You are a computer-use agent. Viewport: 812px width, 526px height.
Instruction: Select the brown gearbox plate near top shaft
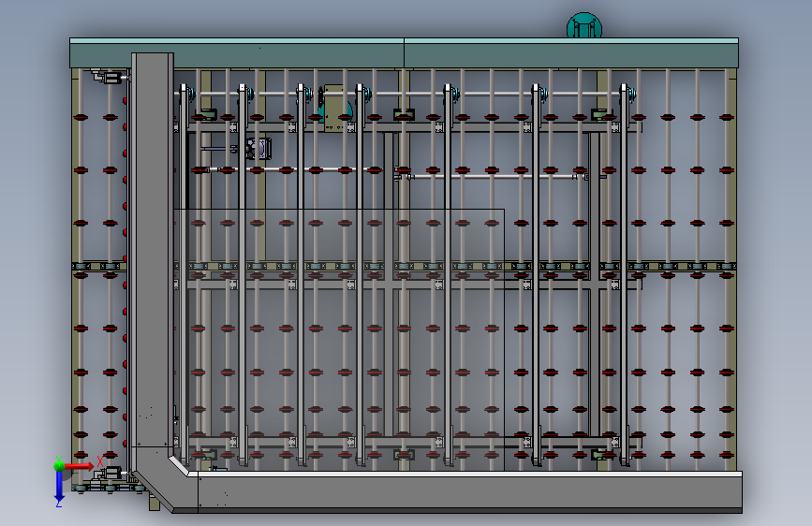click(334, 108)
